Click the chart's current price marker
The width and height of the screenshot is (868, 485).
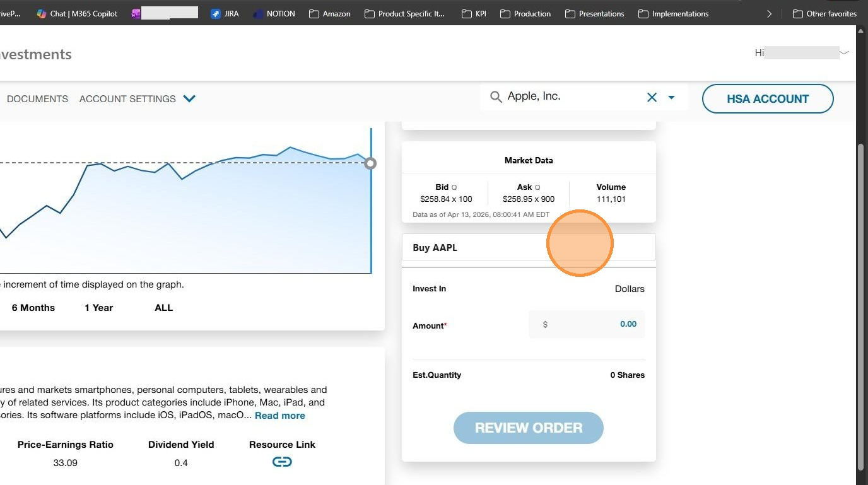pos(370,163)
